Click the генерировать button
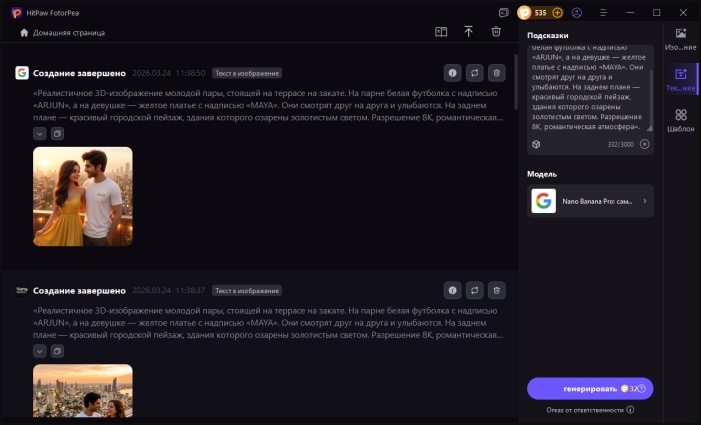This screenshot has height=425, width=701. click(x=590, y=389)
